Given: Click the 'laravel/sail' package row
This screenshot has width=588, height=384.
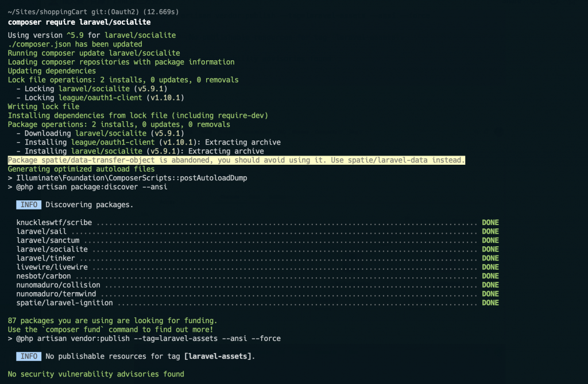Looking at the screenshot, I should click(x=257, y=232).
